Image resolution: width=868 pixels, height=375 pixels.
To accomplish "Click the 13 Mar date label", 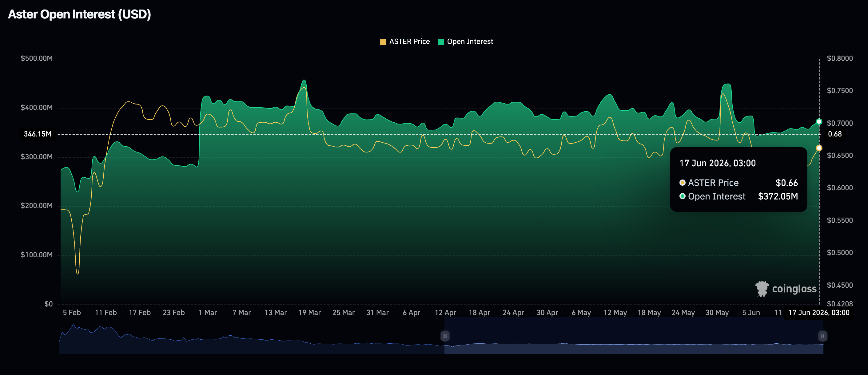I will (x=276, y=313).
